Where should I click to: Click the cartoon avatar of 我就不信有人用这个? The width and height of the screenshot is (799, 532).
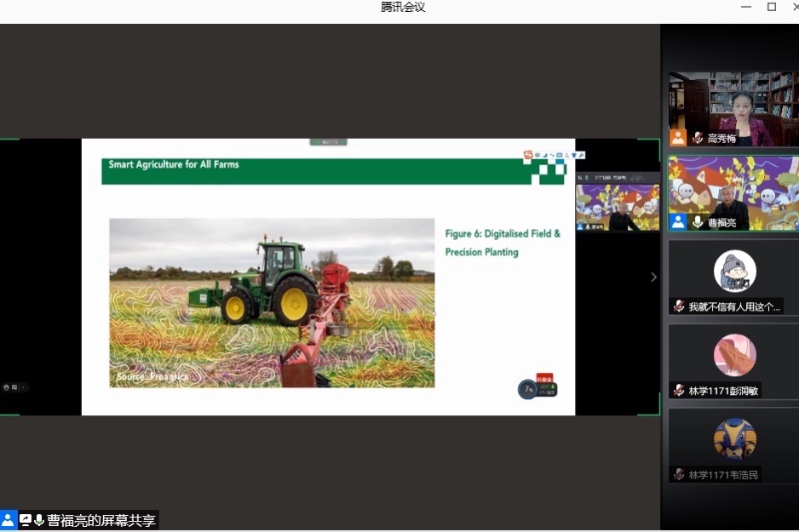tap(734, 272)
